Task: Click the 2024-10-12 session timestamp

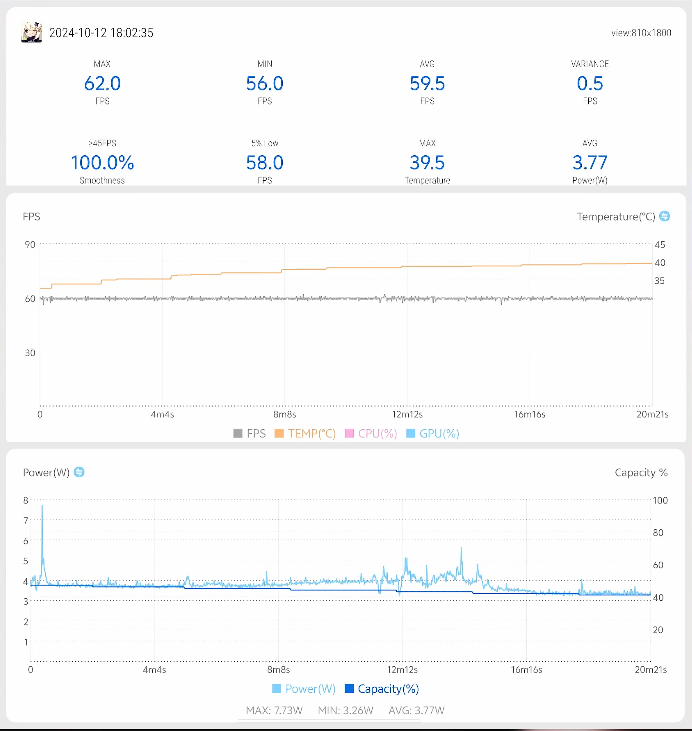Action: [101, 32]
